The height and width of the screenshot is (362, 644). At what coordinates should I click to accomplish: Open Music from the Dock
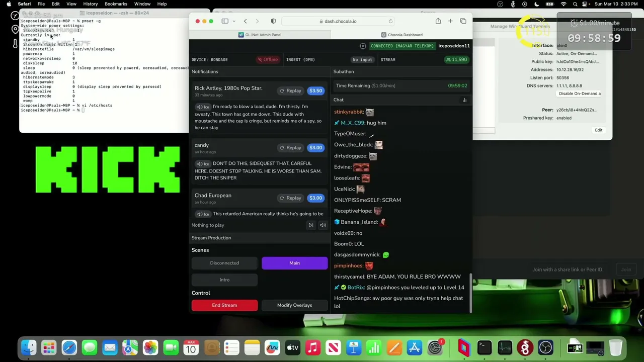313,347
